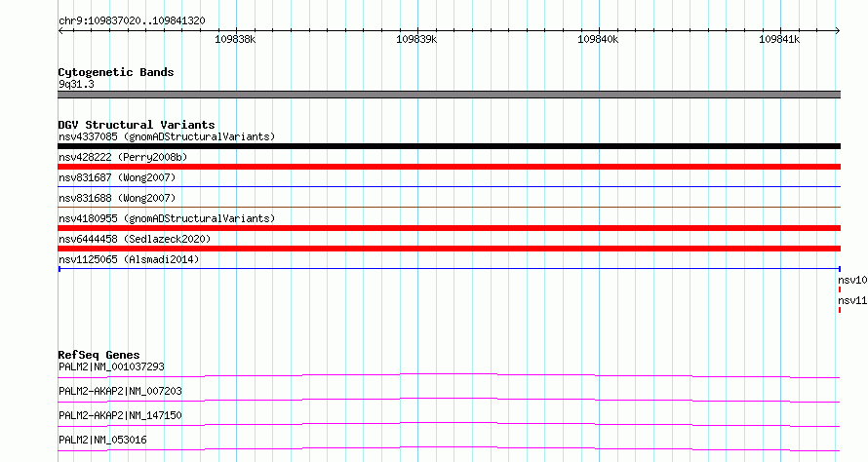Click the red bar for nsv6444458

tap(449, 249)
